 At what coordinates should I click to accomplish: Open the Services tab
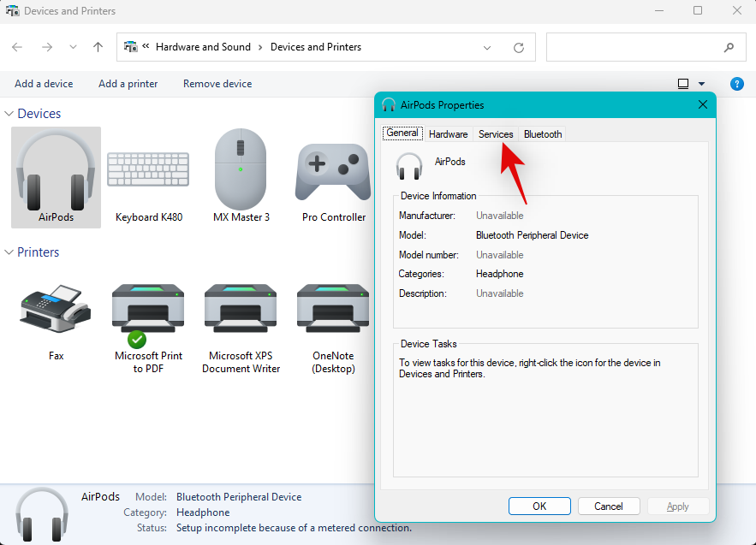point(496,134)
